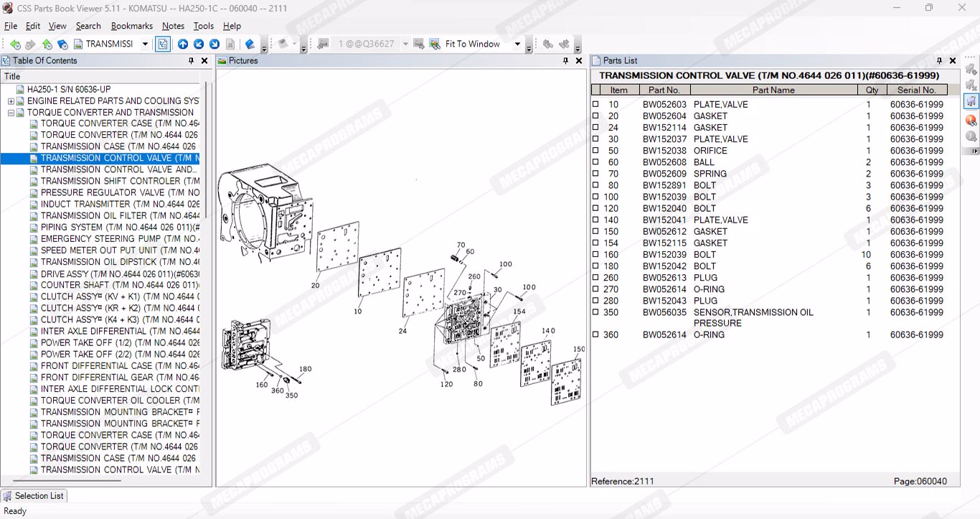This screenshot has width=980, height=519.
Task: Click the highlighted shopping cart icon
Action: (971, 101)
